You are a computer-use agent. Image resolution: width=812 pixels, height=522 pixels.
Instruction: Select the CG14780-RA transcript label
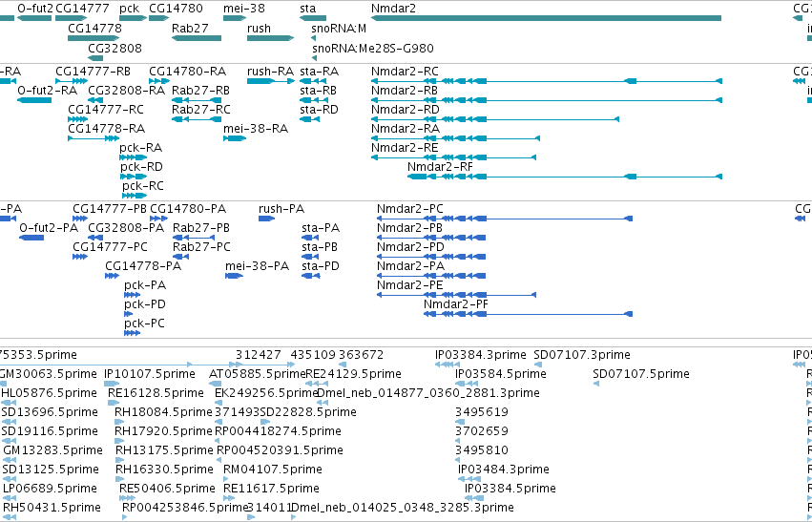point(187,71)
